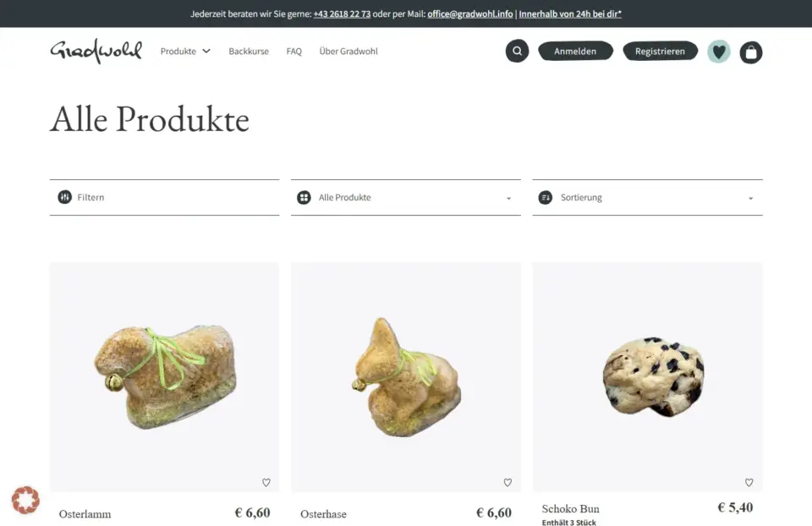Click the Filtern sliders icon
This screenshot has height=526, width=812.
click(x=65, y=197)
